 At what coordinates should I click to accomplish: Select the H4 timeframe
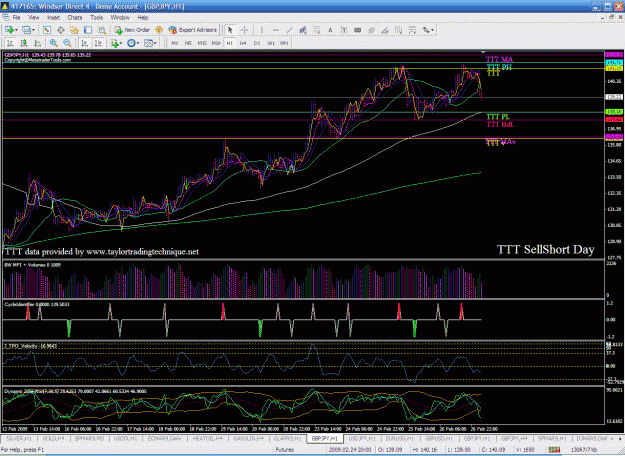pos(243,43)
